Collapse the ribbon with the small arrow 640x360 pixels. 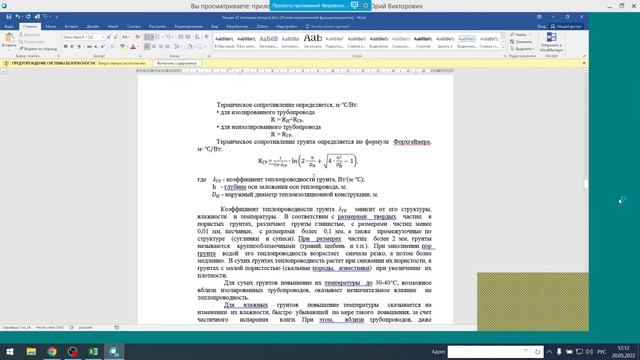point(584,56)
